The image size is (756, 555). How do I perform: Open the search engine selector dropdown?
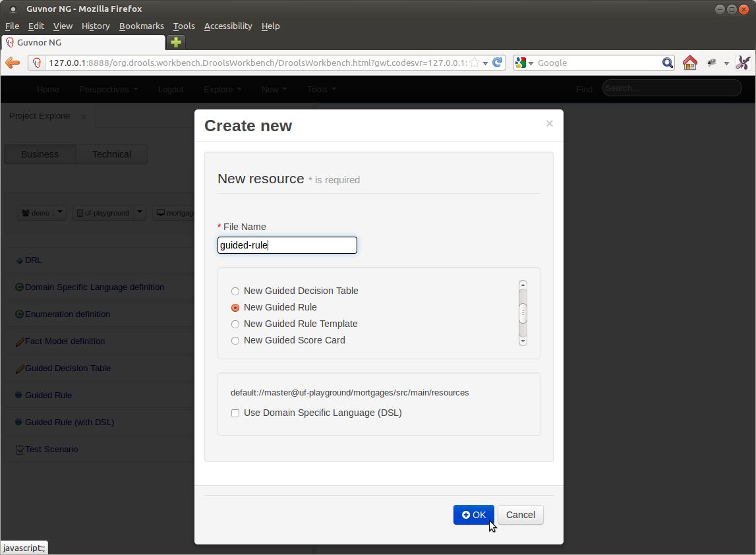524,63
